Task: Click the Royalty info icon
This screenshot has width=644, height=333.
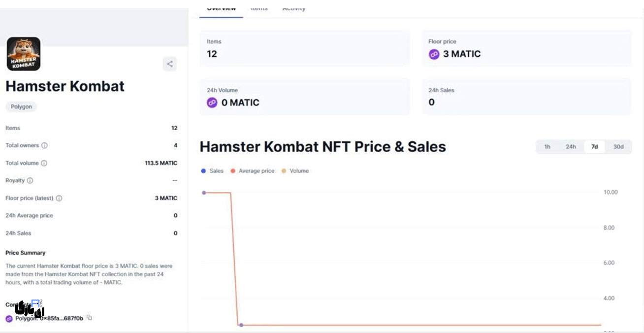Action: [x=30, y=181]
